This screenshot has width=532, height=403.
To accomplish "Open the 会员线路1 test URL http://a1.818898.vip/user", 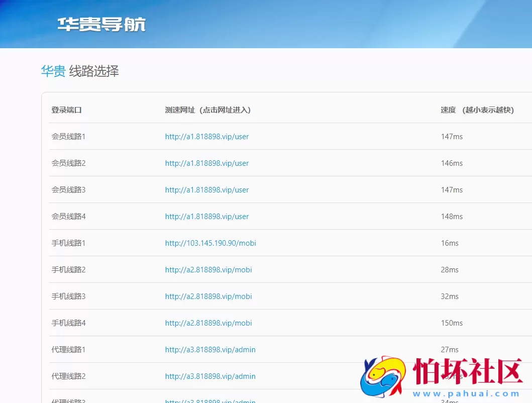I will (x=207, y=137).
